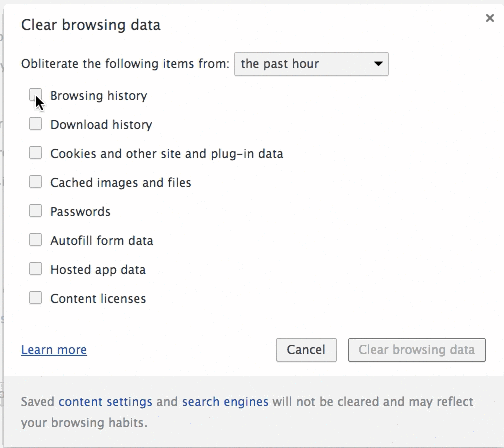
Task: Toggle the Passwords checkbox
Action: 35,211
